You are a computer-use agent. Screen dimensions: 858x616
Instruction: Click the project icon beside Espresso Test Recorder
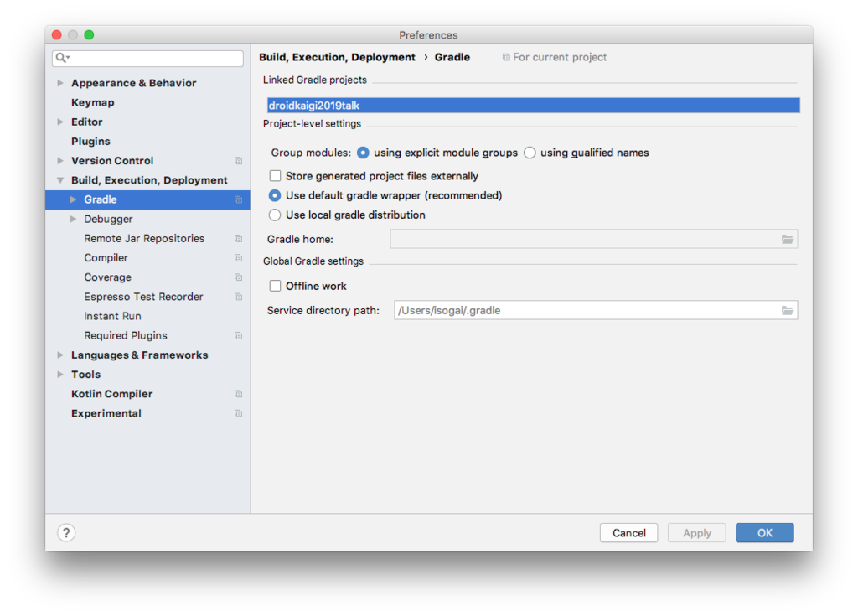[238, 296]
